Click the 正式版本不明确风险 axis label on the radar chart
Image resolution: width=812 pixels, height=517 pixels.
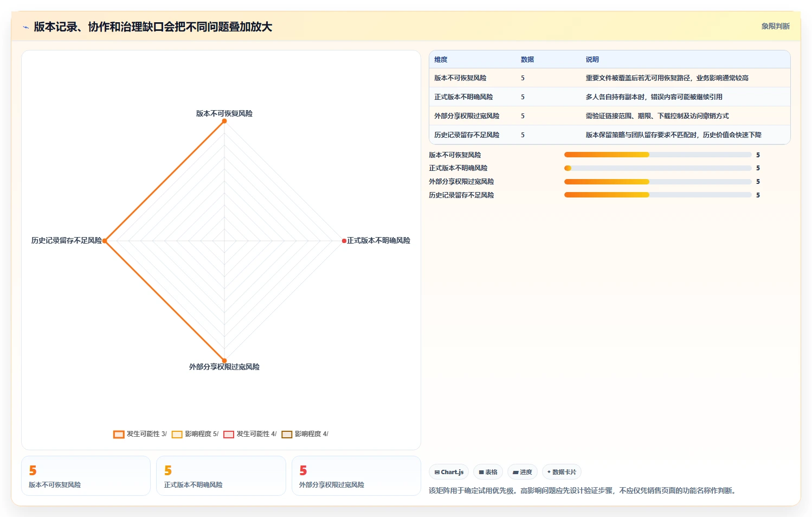pyautogui.click(x=379, y=240)
